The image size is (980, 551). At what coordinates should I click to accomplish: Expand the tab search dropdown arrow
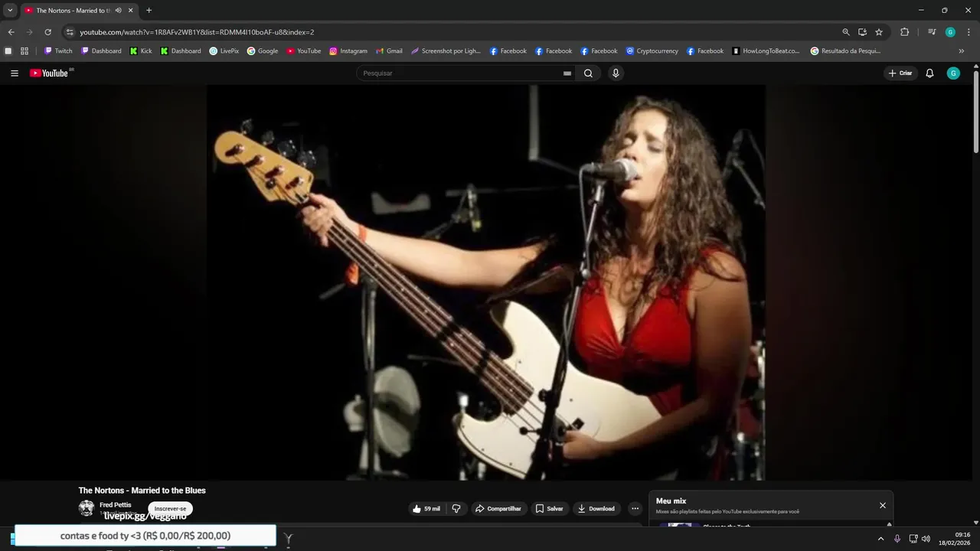click(x=10, y=11)
